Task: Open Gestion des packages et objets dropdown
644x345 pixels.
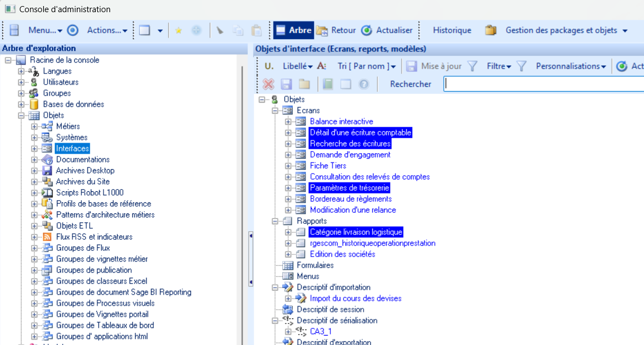Action: [567, 30]
